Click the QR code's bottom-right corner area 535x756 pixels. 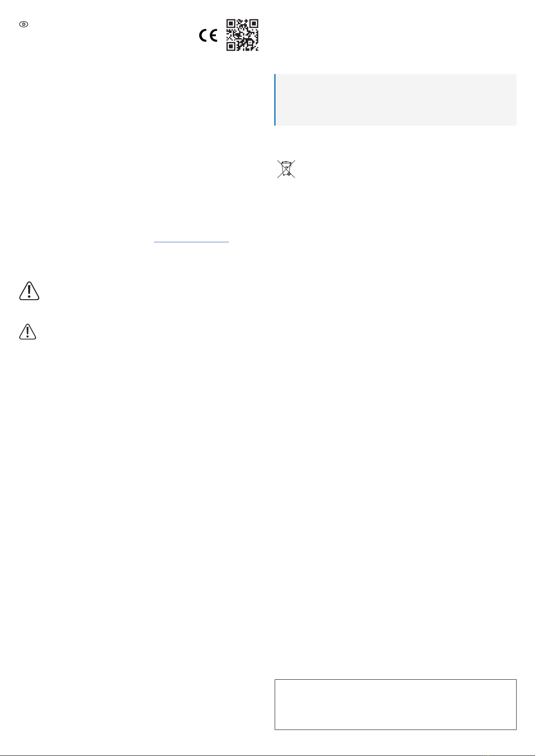pyautogui.click(x=254, y=46)
